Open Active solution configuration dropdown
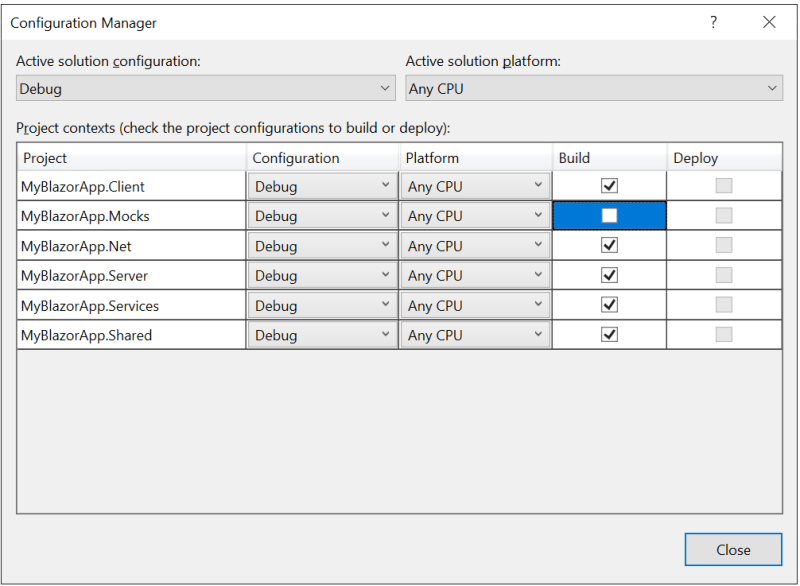800x586 pixels. point(206,88)
